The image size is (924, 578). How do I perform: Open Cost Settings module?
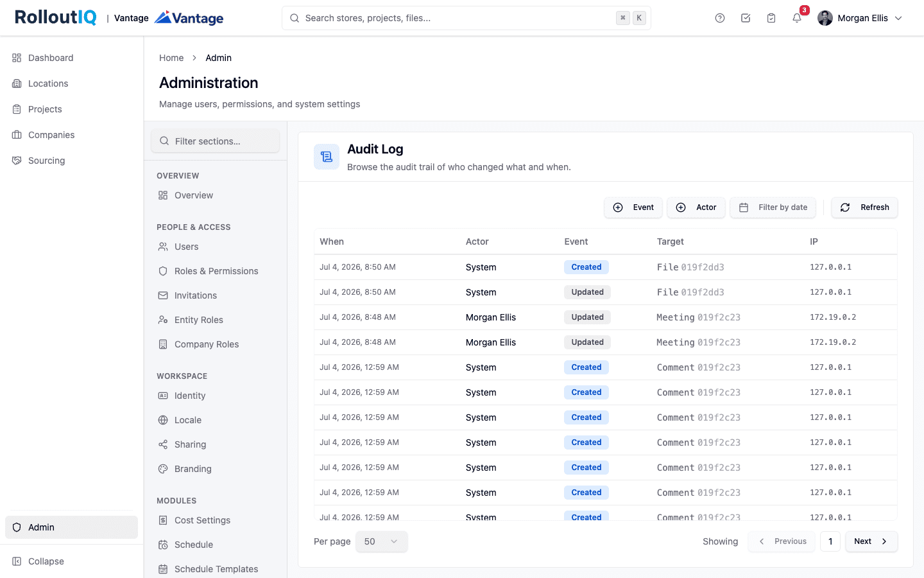[x=216, y=520]
